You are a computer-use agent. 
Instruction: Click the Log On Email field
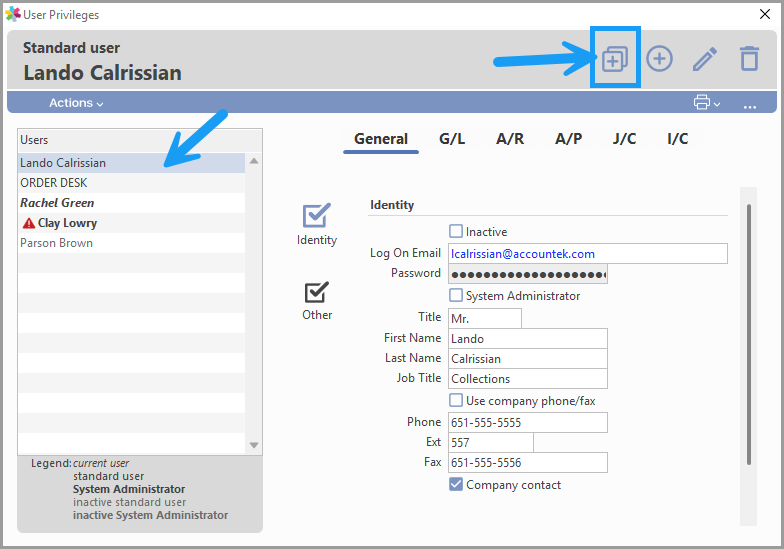tap(588, 254)
